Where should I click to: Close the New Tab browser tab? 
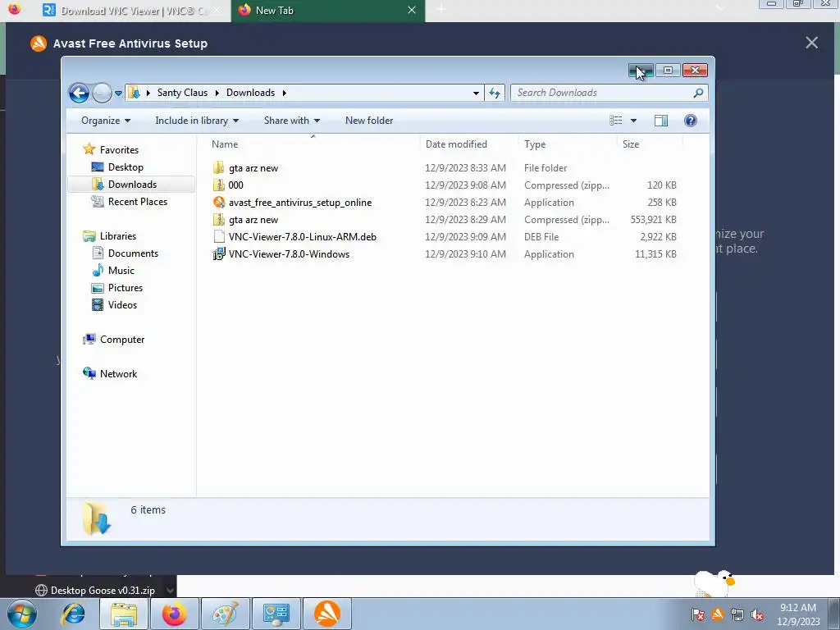(x=412, y=10)
